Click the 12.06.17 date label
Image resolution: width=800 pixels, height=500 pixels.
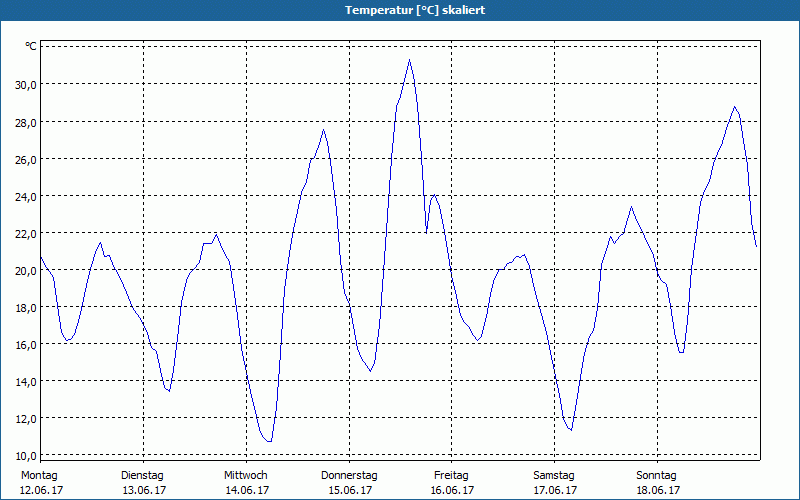pos(41,490)
